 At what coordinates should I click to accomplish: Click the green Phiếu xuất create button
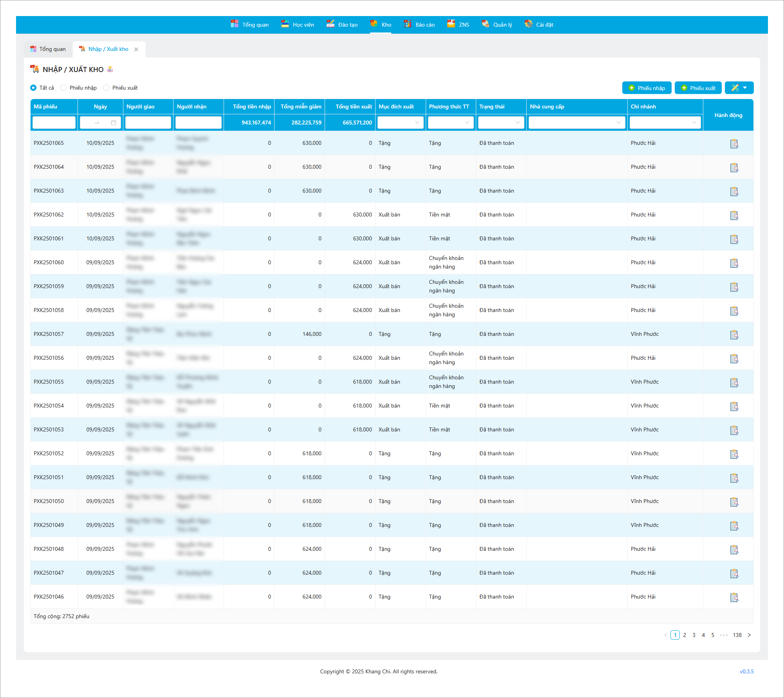coord(698,88)
